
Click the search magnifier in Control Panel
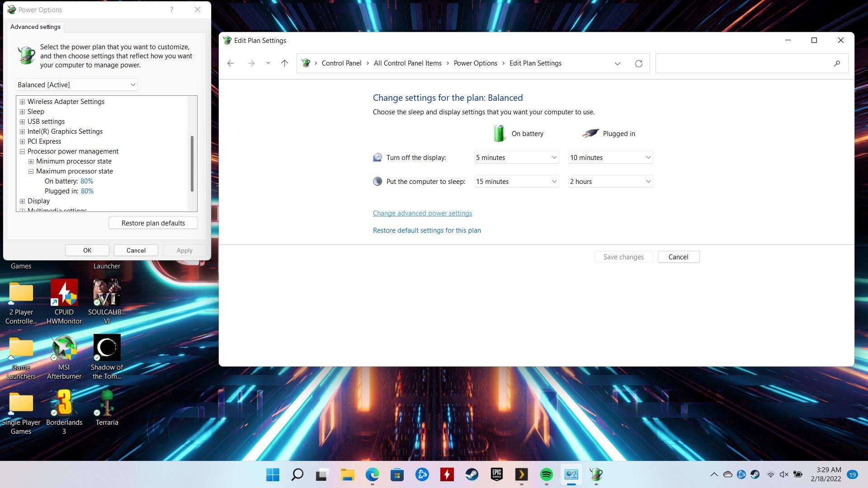coord(837,64)
